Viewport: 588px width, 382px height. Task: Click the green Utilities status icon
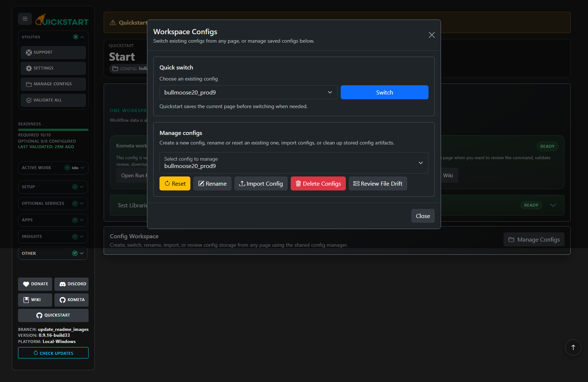pos(76,37)
